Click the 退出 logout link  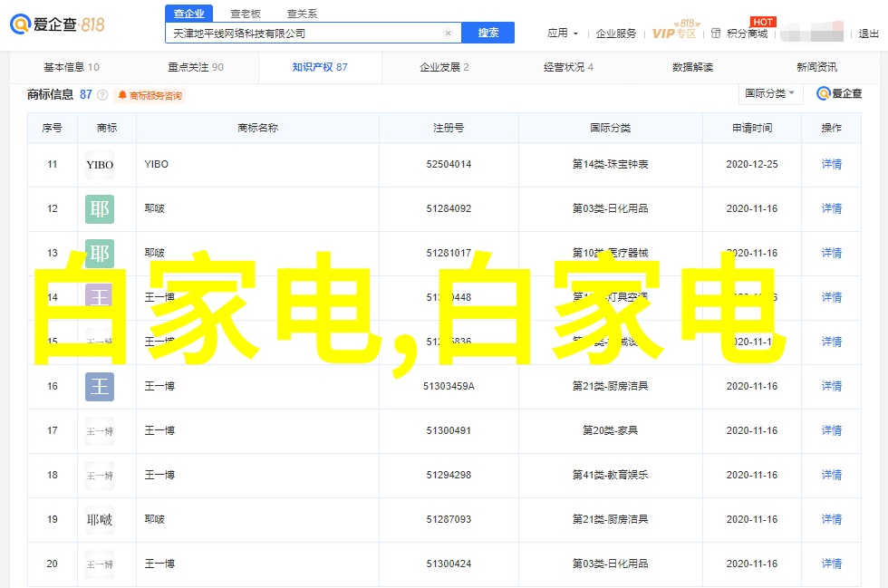click(x=868, y=34)
